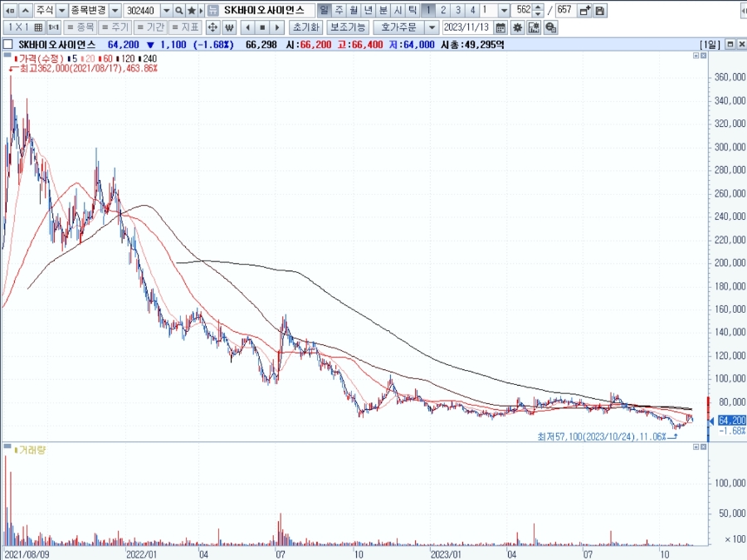Image resolution: width=747 pixels, height=560 pixels.
Task: Save the chart with floppy disk icon
Action: (600, 10)
